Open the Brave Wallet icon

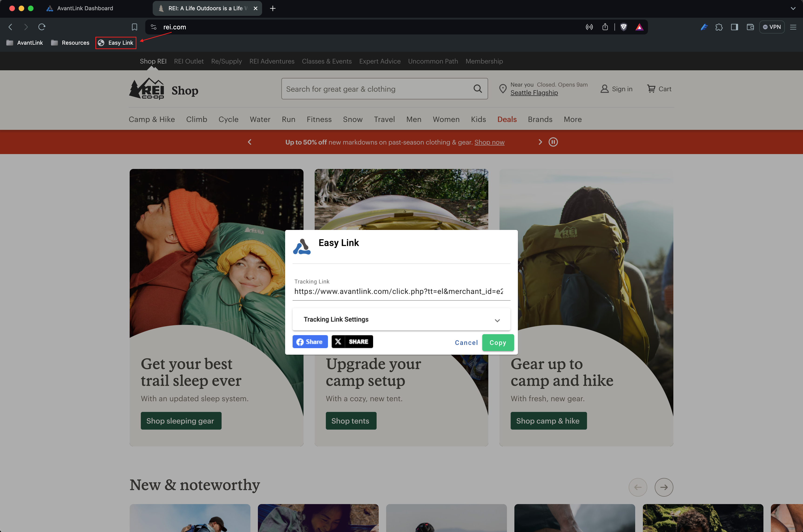click(x=750, y=27)
